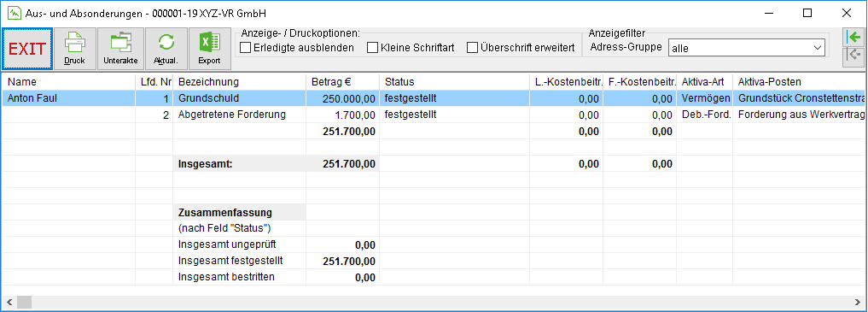Click the Lfd. Nr. column header
Image resolution: width=868 pixels, height=312 pixels.
tap(154, 82)
